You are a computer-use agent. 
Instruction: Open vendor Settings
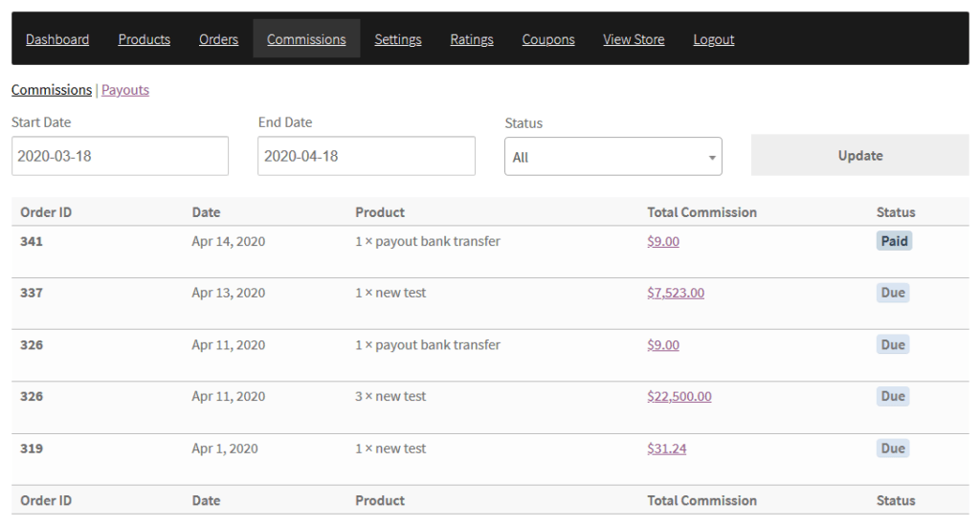point(398,39)
